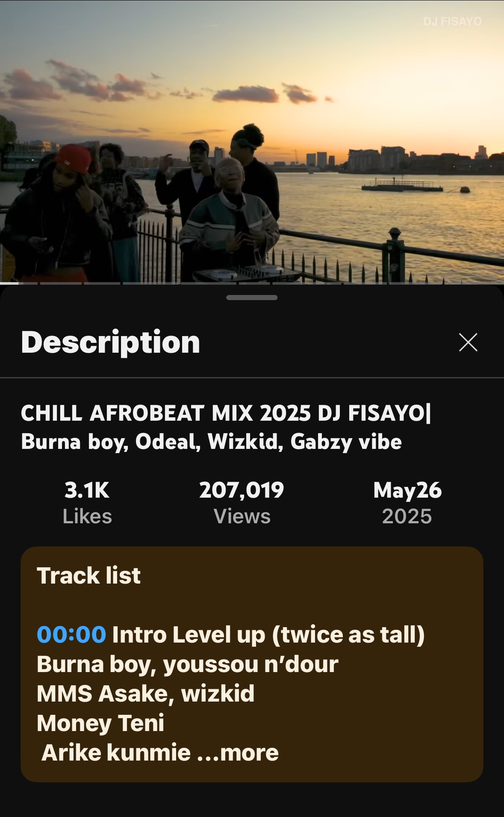Tap the 207,019 Views count

242,503
